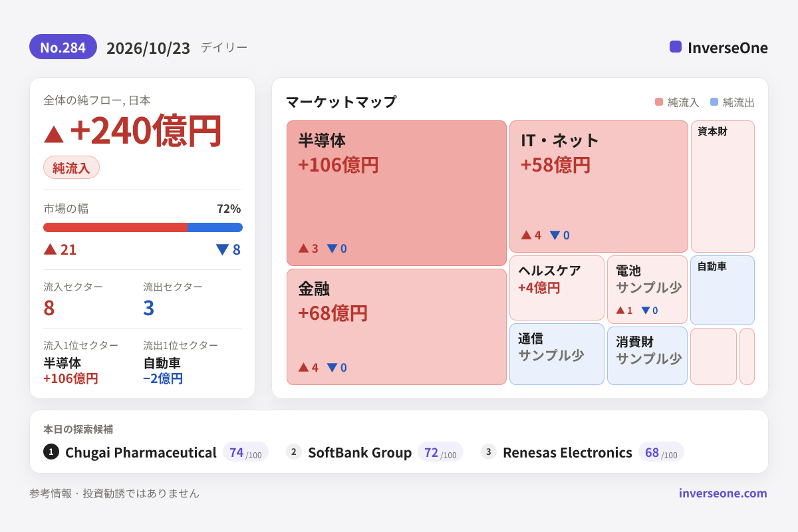
Task: Open Renesas Electronics candidate
Action: [567, 453]
